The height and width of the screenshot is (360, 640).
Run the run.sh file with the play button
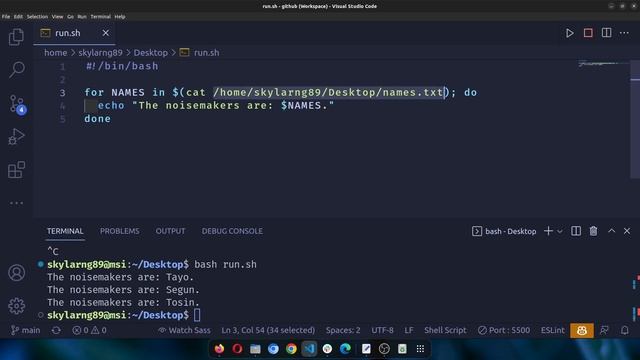tap(569, 33)
